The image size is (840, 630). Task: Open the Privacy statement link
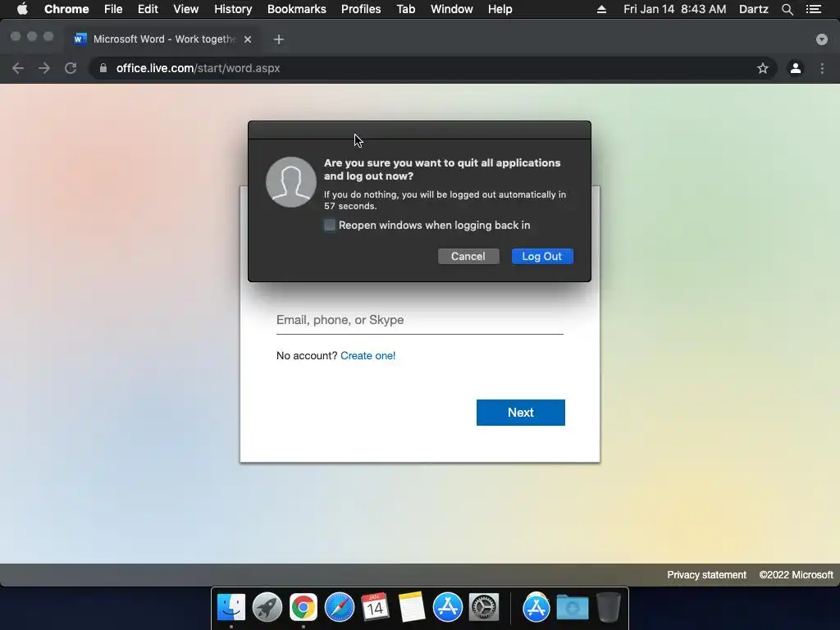coord(706,575)
